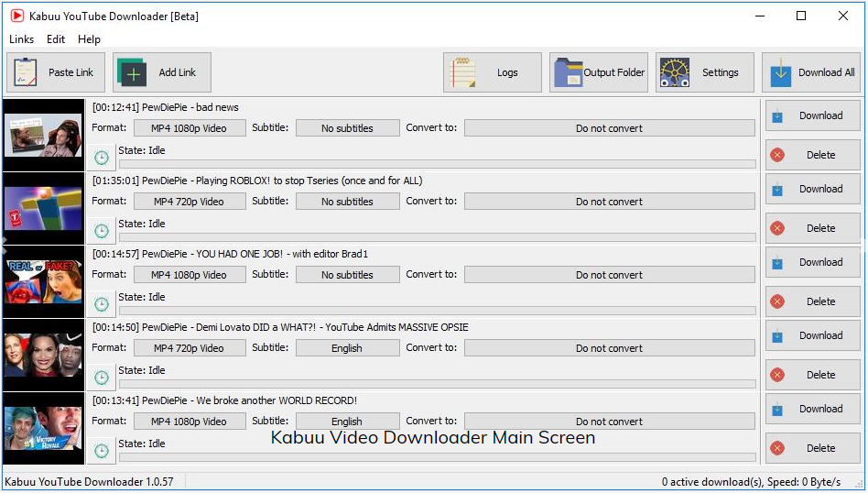
Task: Open Subtitle dropdown for 'bad news' video
Action: 348,128
